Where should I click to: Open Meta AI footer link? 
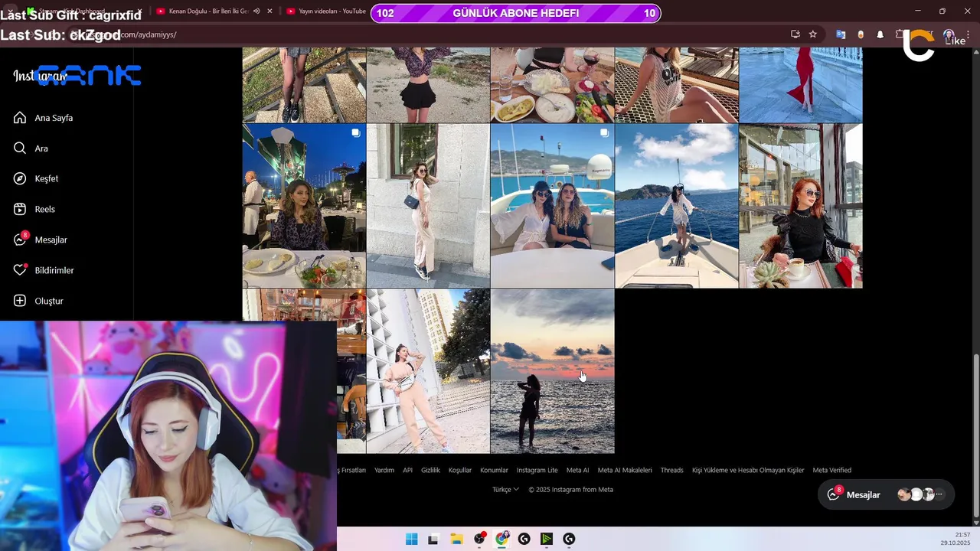pyautogui.click(x=577, y=470)
